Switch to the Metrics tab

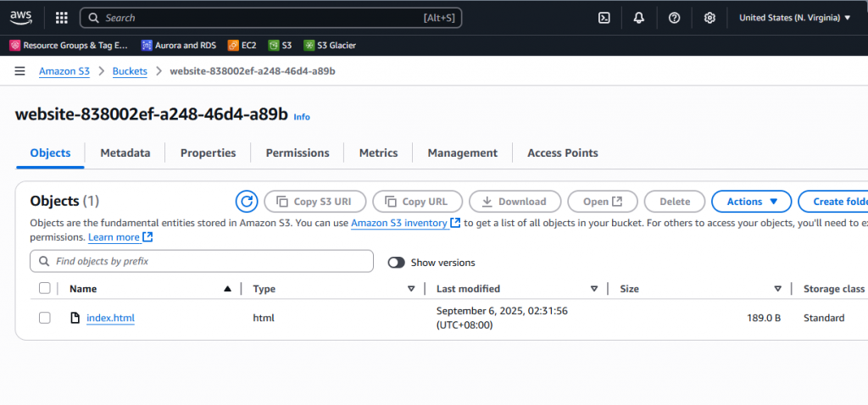pos(379,153)
